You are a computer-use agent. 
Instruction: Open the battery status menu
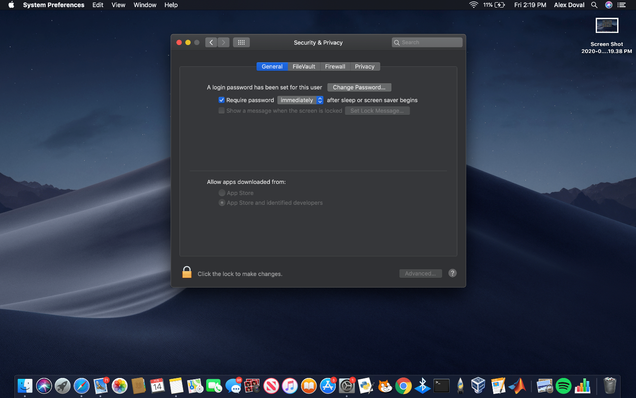(x=494, y=5)
